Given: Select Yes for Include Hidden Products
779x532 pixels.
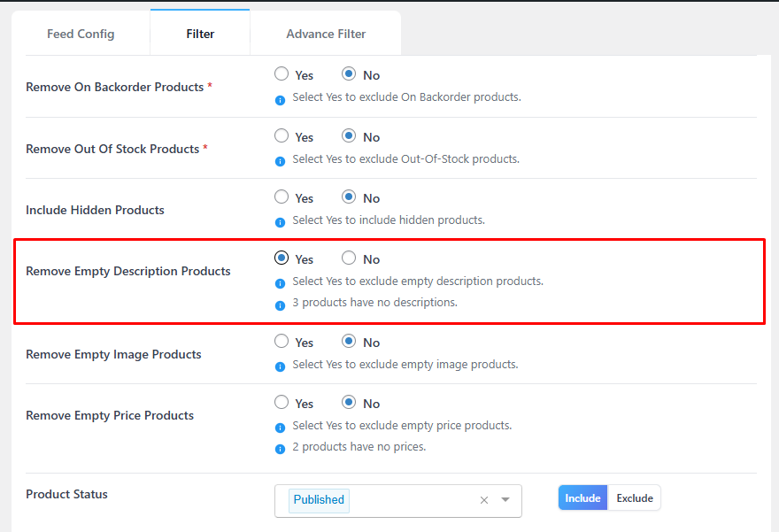Looking at the screenshot, I should (x=282, y=197).
